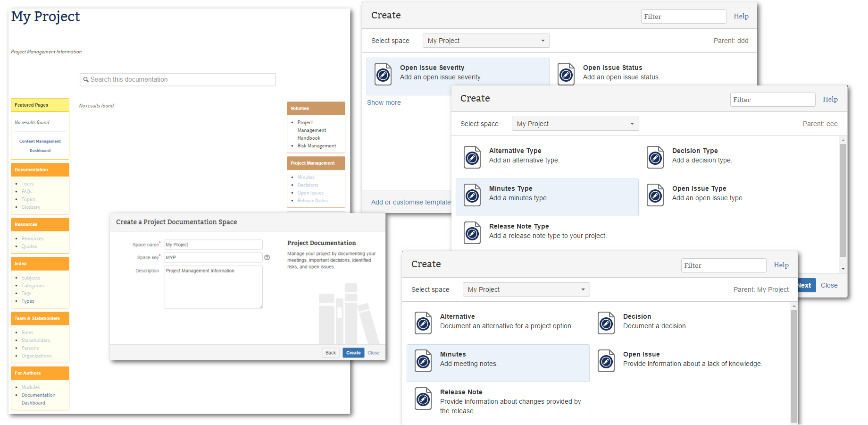Click the Open Issue Status template icon
This screenshot has width=868, height=425.
click(566, 74)
